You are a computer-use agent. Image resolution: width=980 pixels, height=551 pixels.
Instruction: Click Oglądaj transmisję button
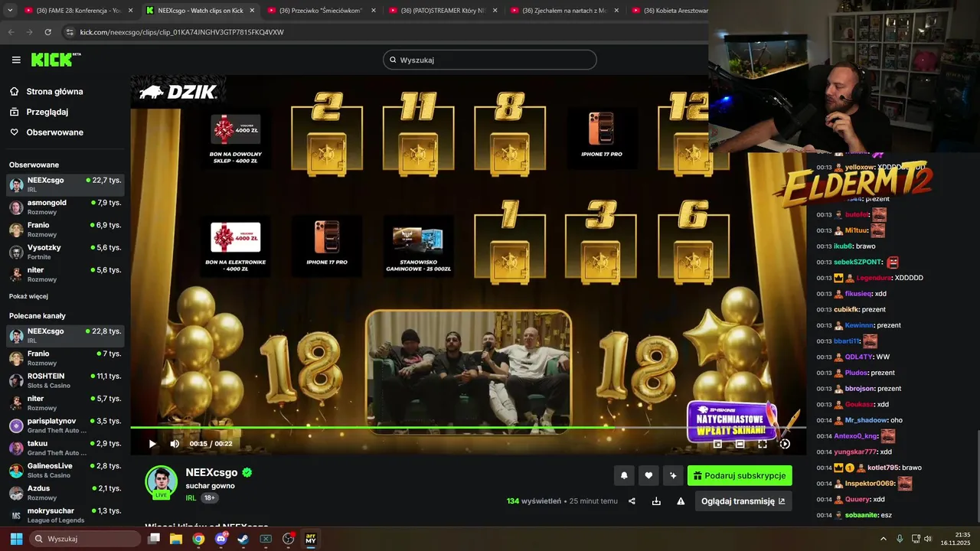(x=743, y=501)
